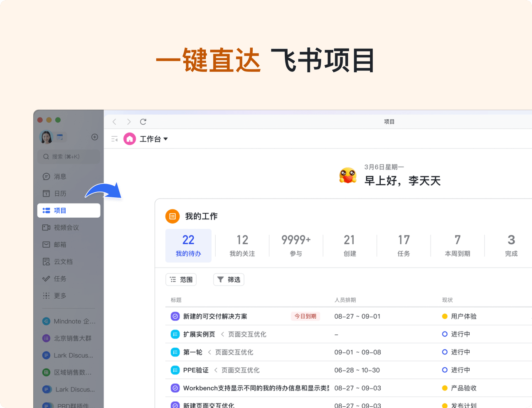Open the 工作台 dropdown

154,139
